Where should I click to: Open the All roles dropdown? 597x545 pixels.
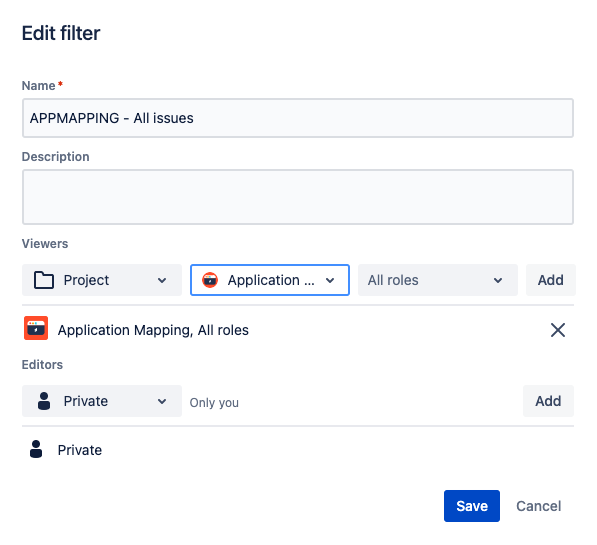437,280
